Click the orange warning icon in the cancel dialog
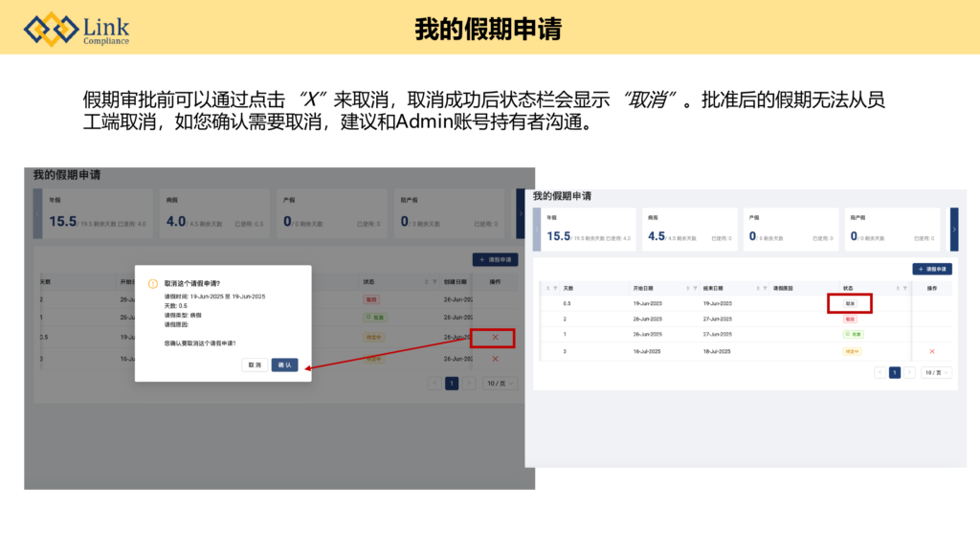Viewport: 980px width, 551px height. [x=152, y=283]
